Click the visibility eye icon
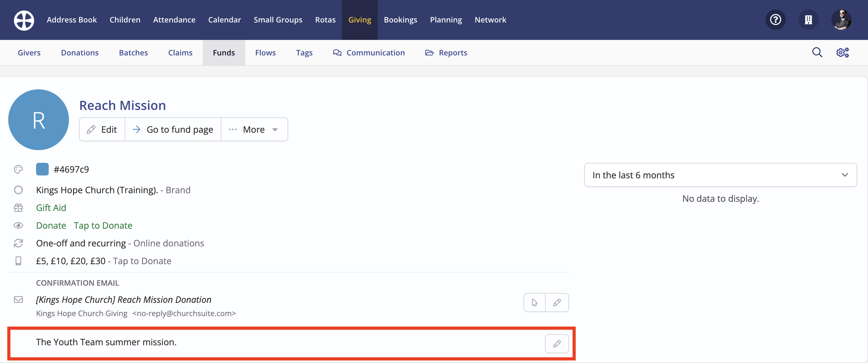This screenshot has height=363, width=868. pos(18,225)
